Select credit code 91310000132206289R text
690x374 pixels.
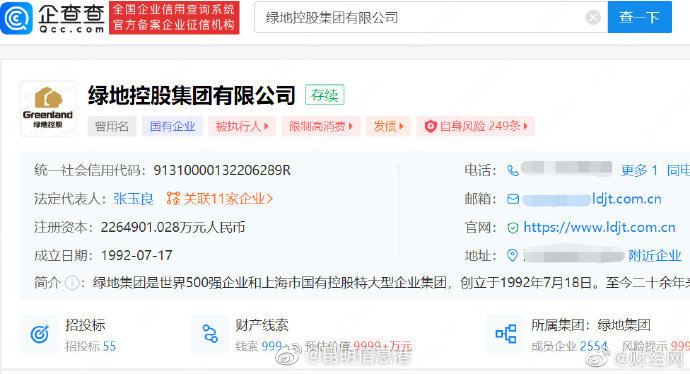click(222, 171)
